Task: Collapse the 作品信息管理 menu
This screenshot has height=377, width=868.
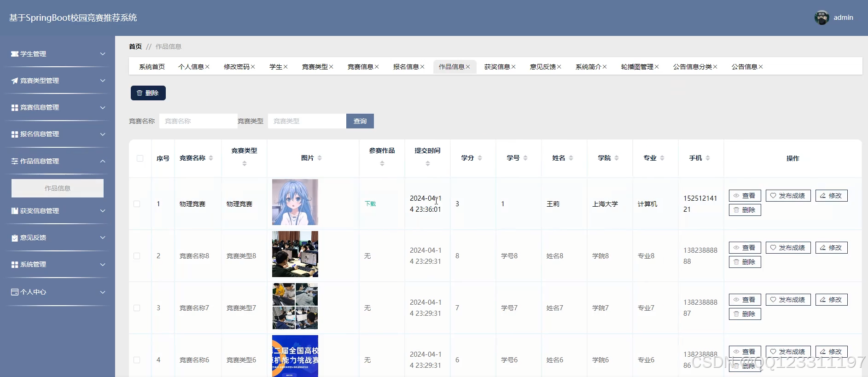Action: click(x=103, y=161)
